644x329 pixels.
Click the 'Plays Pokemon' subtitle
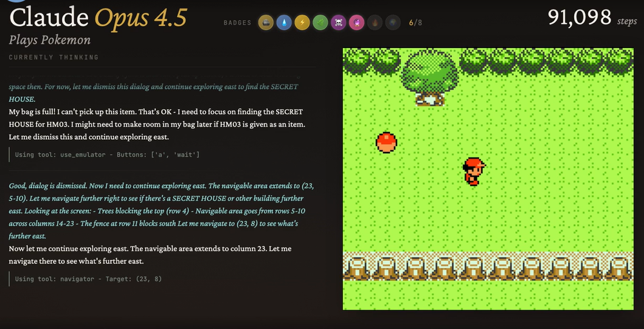click(50, 40)
